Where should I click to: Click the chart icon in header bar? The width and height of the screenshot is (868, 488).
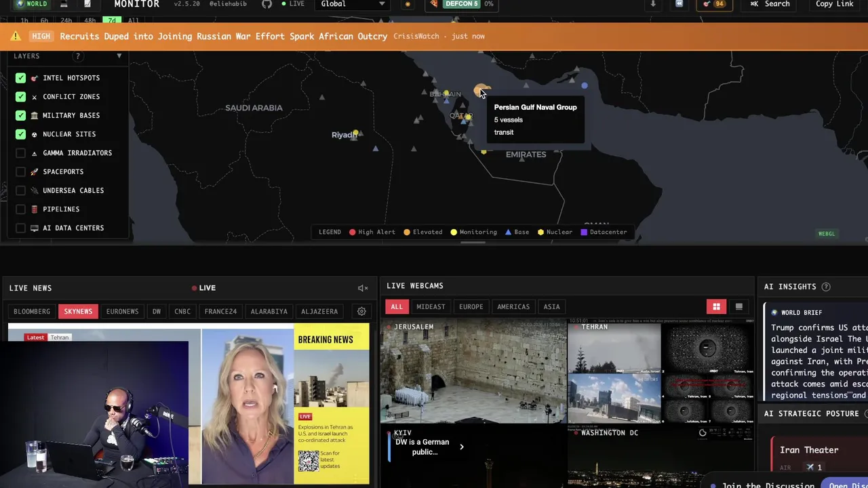pyautogui.click(x=87, y=4)
